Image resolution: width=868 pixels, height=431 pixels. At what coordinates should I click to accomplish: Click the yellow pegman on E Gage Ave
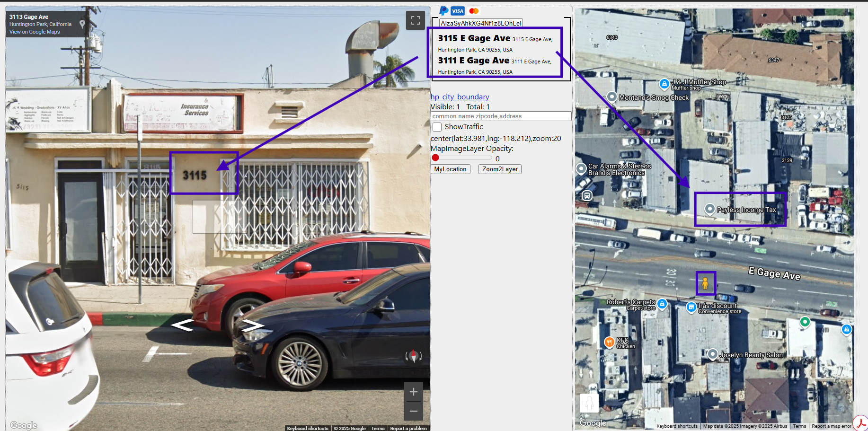click(x=705, y=283)
